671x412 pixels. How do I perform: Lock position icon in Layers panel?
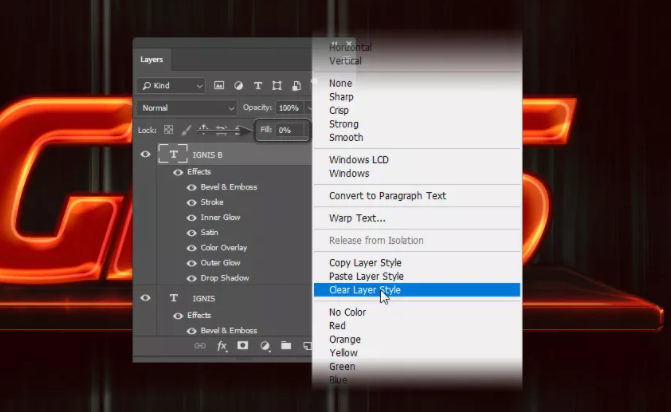[203, 130]
